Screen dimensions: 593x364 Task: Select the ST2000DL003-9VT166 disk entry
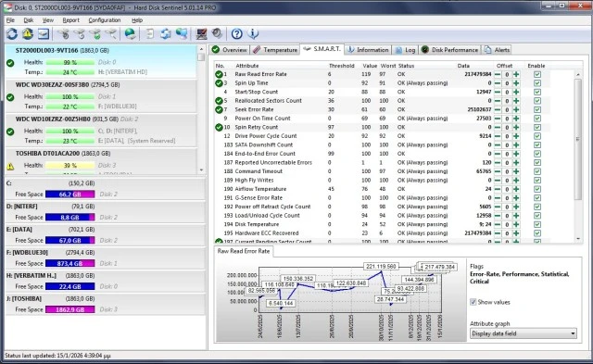coord(101,61)
